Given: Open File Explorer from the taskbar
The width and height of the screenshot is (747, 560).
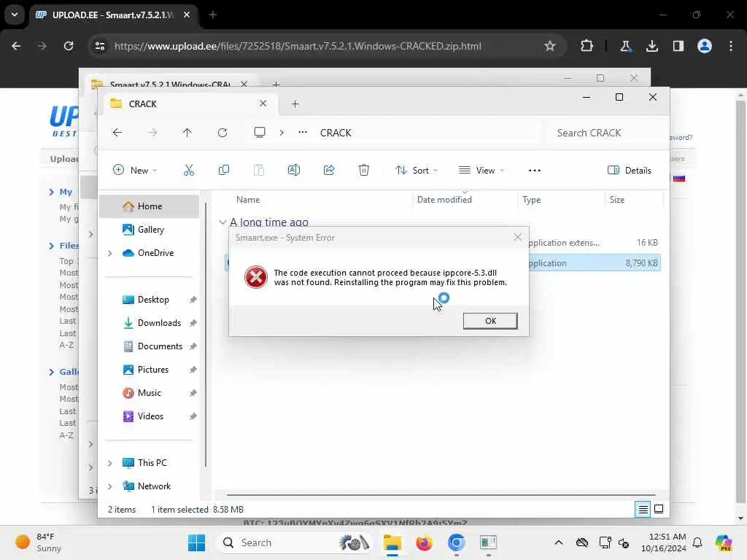Looking at the screenshot, I should pos(392,542).
